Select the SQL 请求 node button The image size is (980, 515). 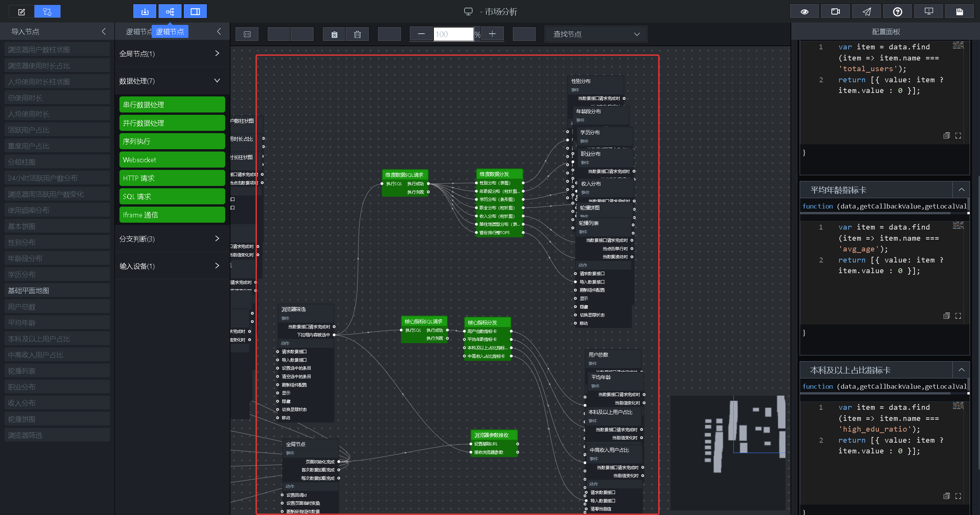pyautogui.click(x=172, y=196)
